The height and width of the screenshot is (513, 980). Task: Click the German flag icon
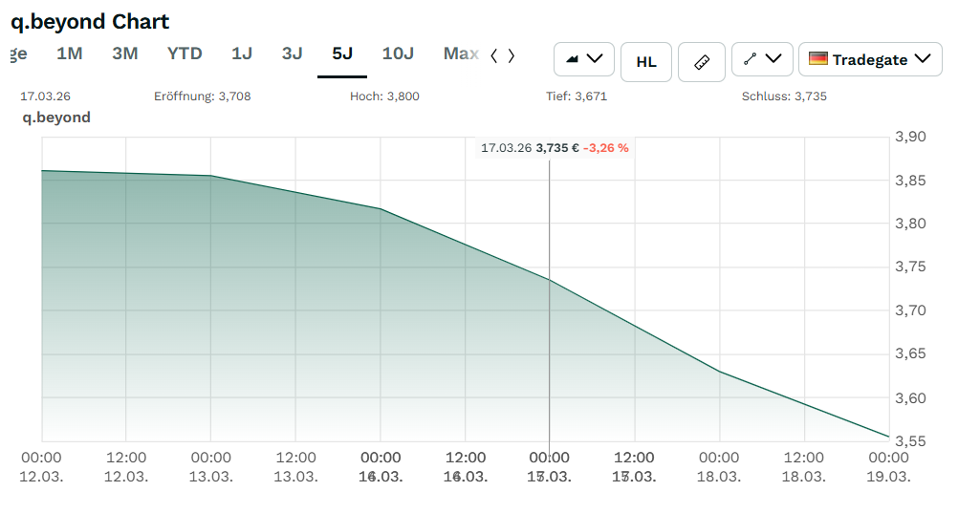pyautogui.click(x=818, y=59)
